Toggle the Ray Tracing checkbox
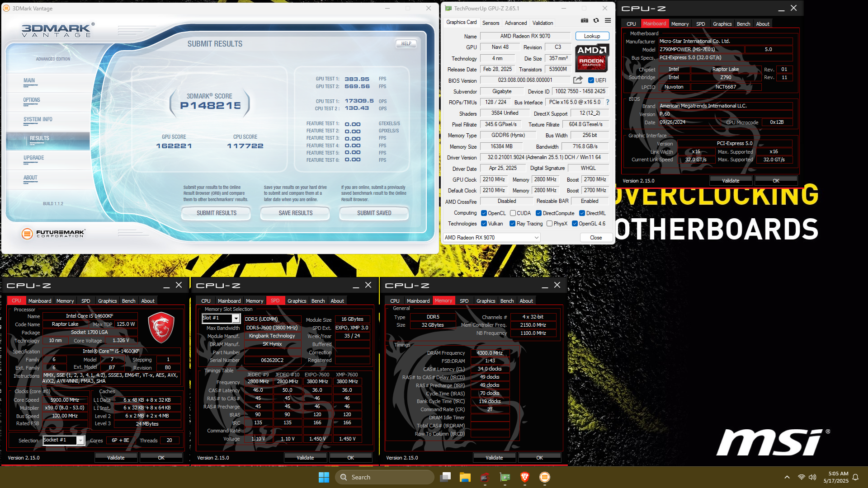 (x=512, y=224)
